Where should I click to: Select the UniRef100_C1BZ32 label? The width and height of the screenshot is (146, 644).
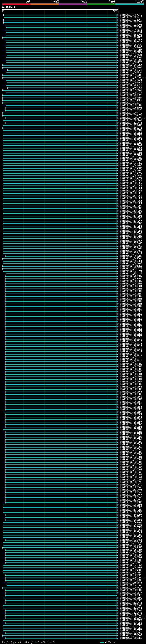(x=131, y=580)
